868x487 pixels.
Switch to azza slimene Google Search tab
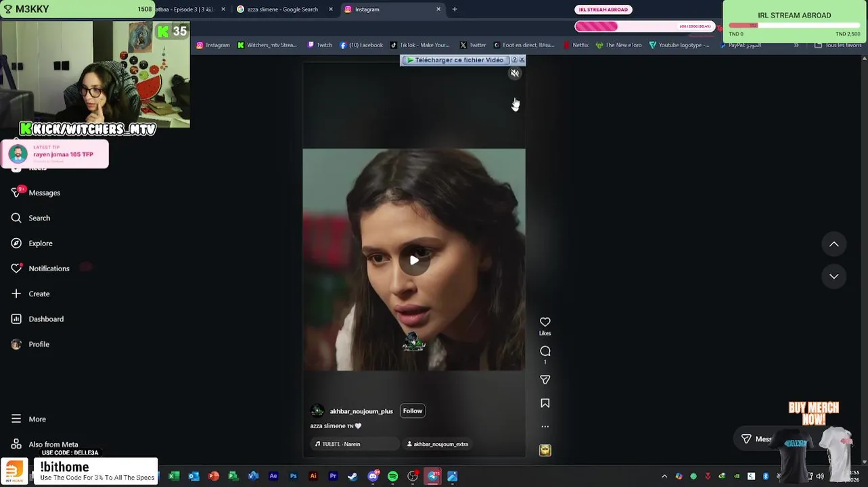[x=283, y=9]
